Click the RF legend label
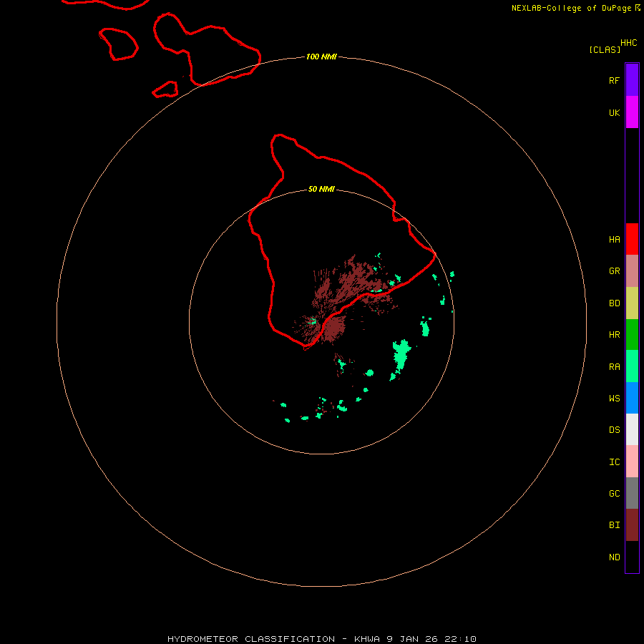The width and height of the screenshot is (644, 644). [614, 80]
